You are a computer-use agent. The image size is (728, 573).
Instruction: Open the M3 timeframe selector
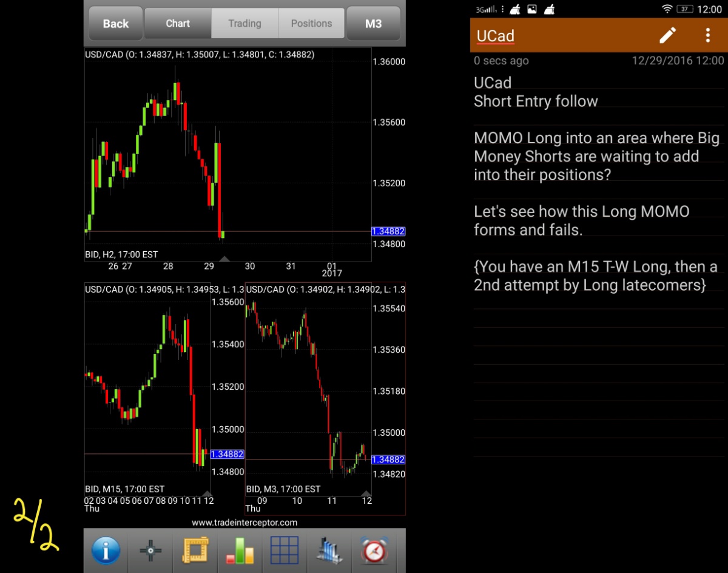click(x=373, y=23)
